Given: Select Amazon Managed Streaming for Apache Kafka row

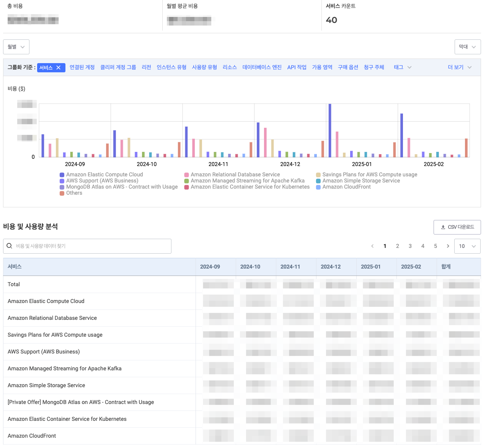Looking at the screenshot, I should [242, 368].
